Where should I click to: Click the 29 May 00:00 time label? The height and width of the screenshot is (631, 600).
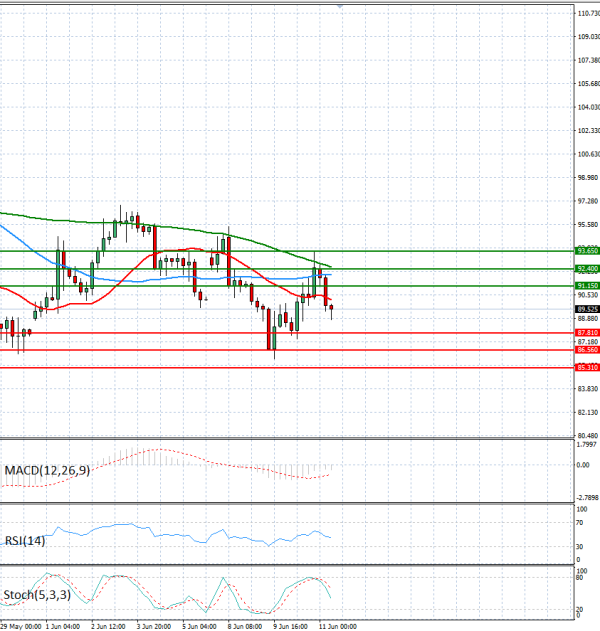pyautogui.click(x=21, y=627)
